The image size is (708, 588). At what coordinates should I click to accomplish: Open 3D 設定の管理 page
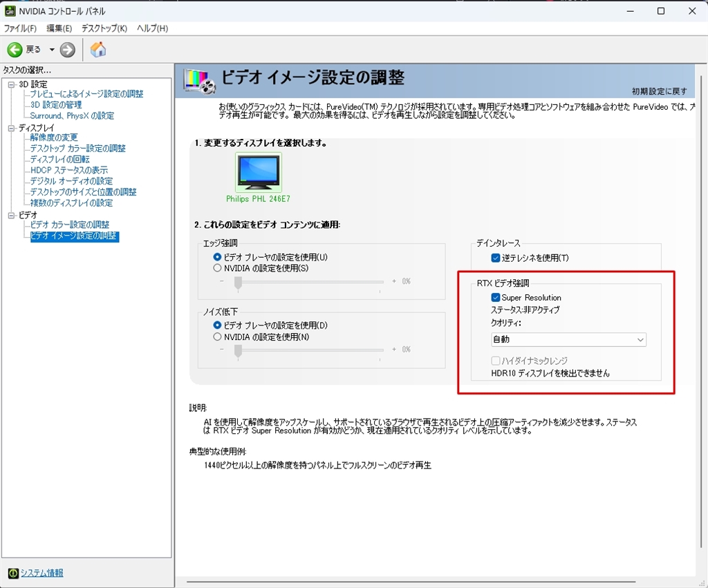[x=56, y=105]
